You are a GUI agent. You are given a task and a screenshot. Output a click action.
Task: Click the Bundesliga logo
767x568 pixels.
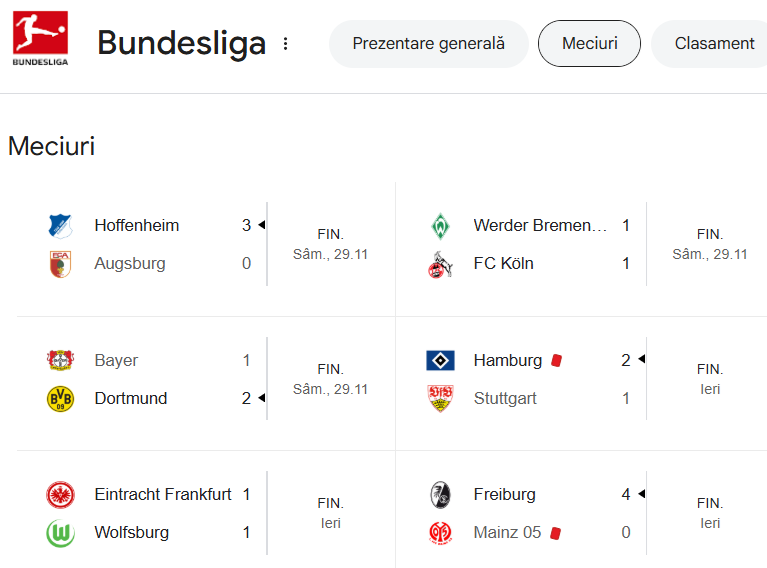point(40,38)
